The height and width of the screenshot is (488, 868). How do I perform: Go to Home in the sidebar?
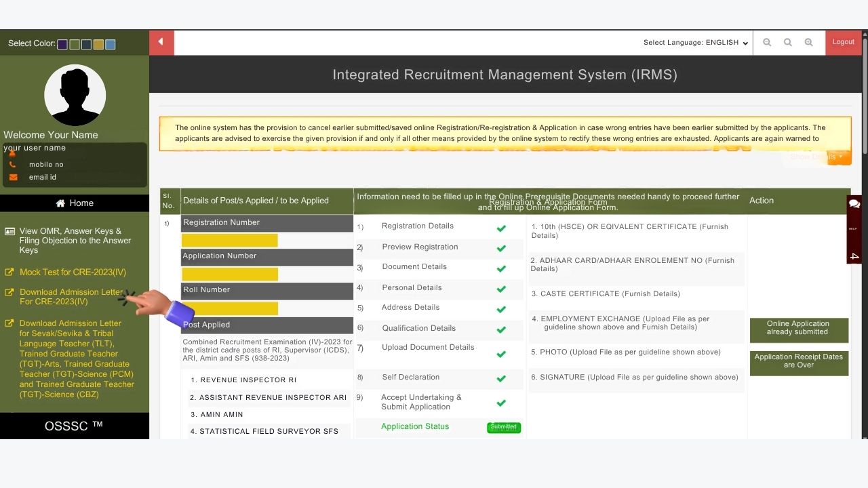75,203
